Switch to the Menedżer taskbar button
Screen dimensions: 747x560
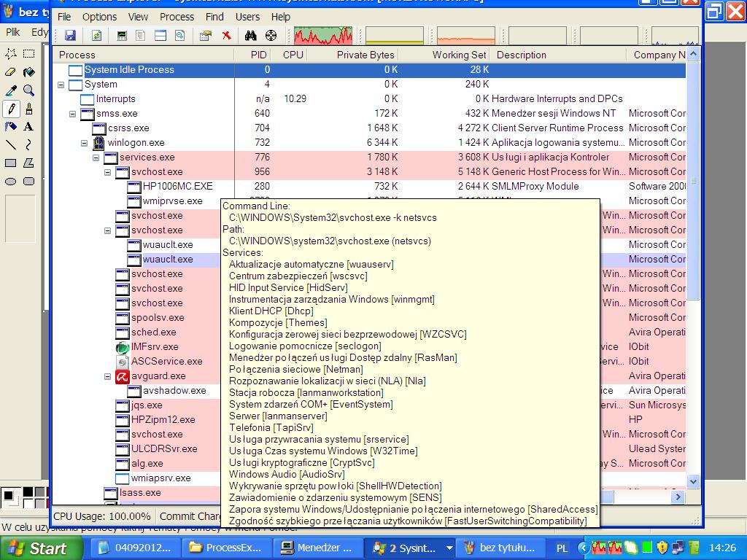(318, 548)
